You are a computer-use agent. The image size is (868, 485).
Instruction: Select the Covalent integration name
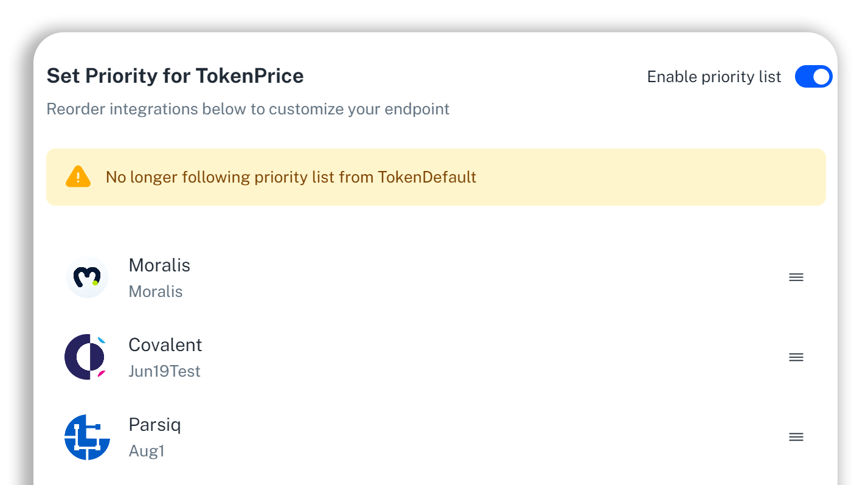coord(165,345)
